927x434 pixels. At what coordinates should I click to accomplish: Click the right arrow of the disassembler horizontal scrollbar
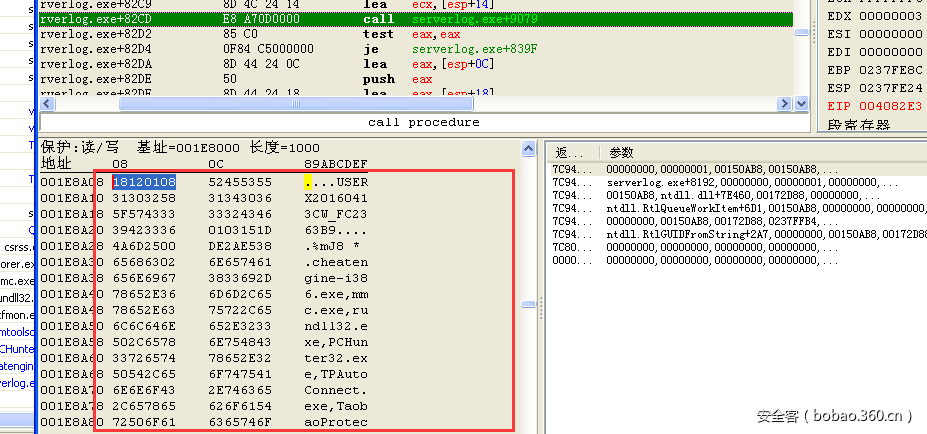coord(784,104)
